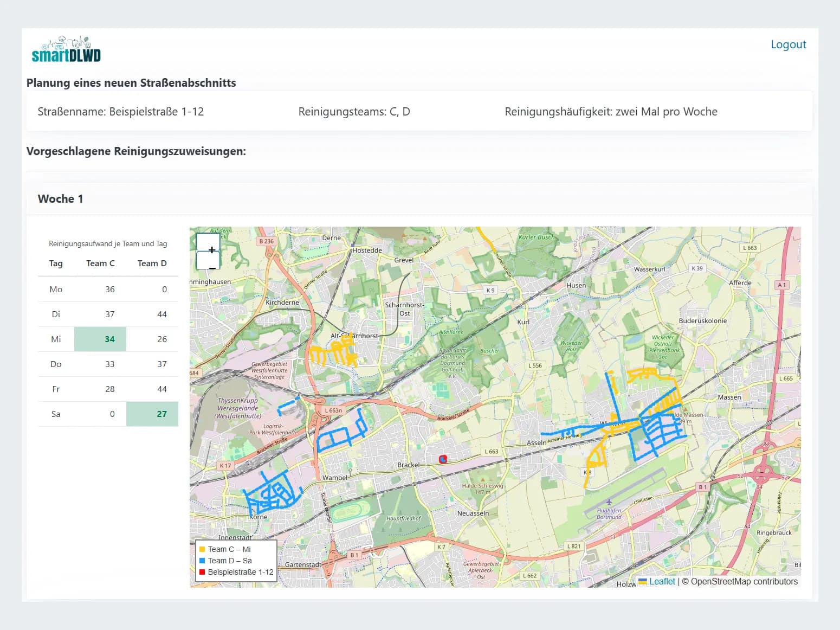Click the Woche 1 section header
Viewport: 840px width, 630px height.
419,199
